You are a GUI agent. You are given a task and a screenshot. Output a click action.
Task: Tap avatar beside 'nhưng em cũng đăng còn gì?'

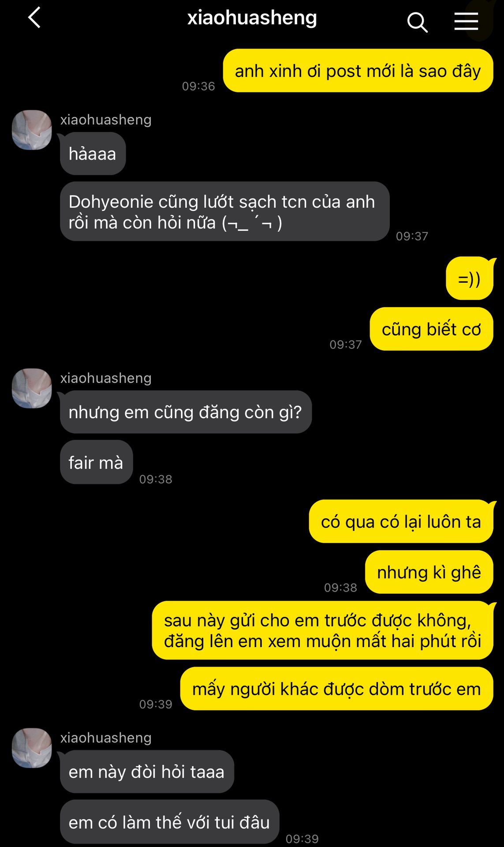coord(32,388)
